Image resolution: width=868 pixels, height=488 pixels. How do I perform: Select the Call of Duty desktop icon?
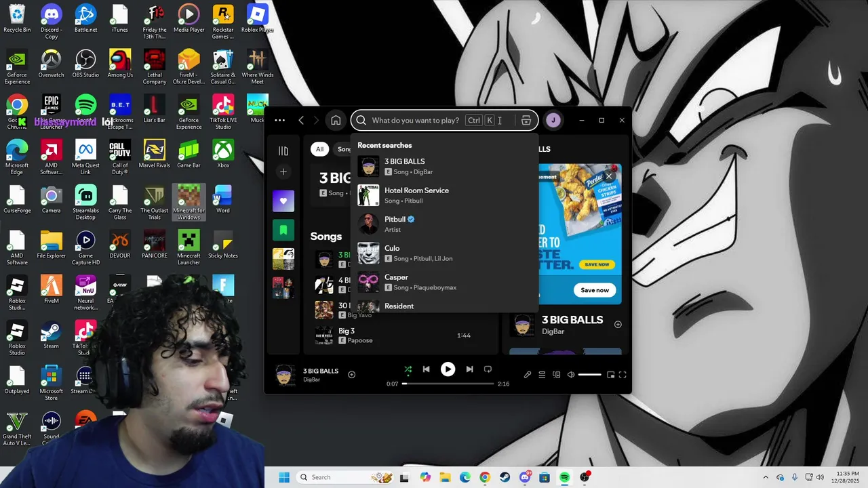[120, 158]
